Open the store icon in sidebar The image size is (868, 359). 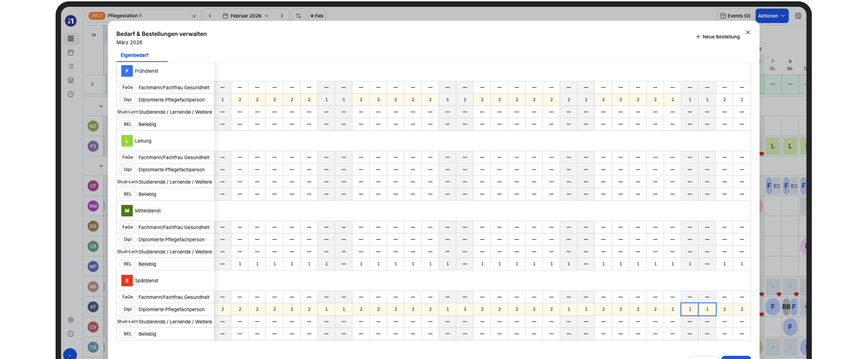[71, 80]
